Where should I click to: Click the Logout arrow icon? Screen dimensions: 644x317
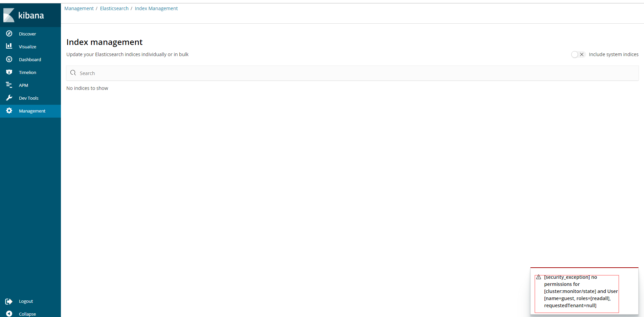(9, 301)
